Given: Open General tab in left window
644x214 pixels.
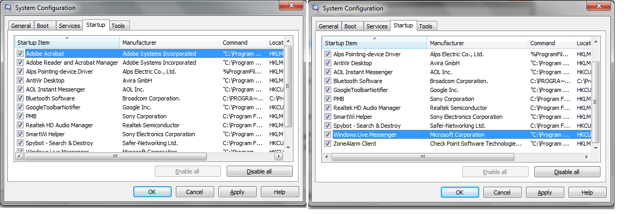Looking at the screenshot, I should pos(21,26).
